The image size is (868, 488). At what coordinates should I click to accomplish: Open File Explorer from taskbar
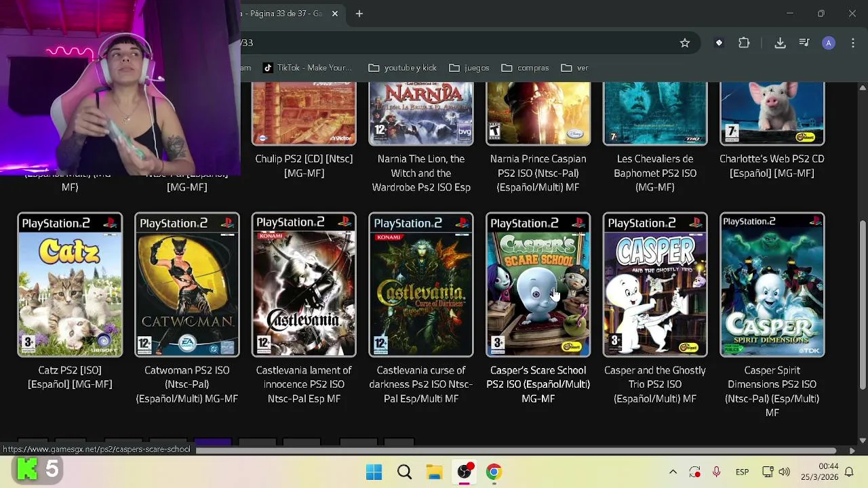[x=434, y=472]
